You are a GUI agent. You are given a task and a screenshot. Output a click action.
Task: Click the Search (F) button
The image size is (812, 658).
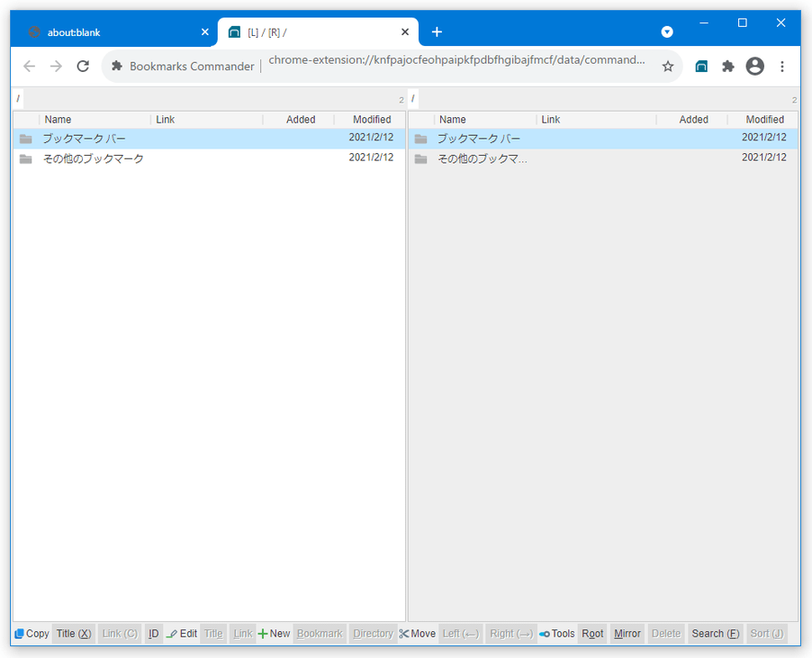pyautogui.click(x=716, y=634)
